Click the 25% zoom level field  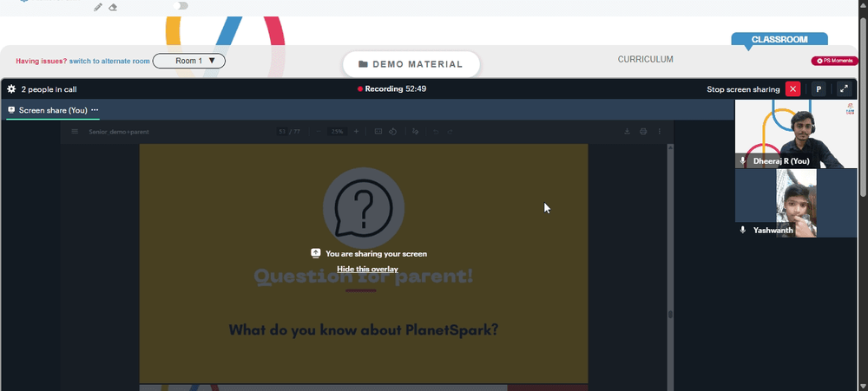pos(337,132)
